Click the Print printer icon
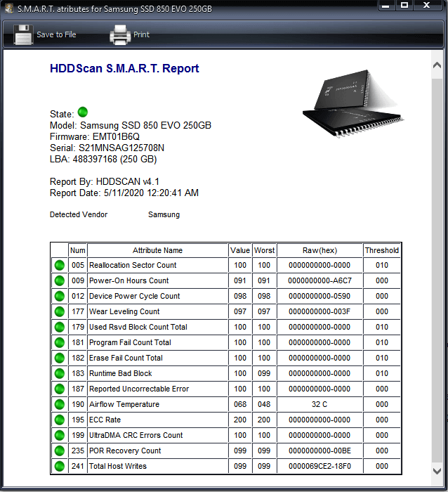 [120, 34]
